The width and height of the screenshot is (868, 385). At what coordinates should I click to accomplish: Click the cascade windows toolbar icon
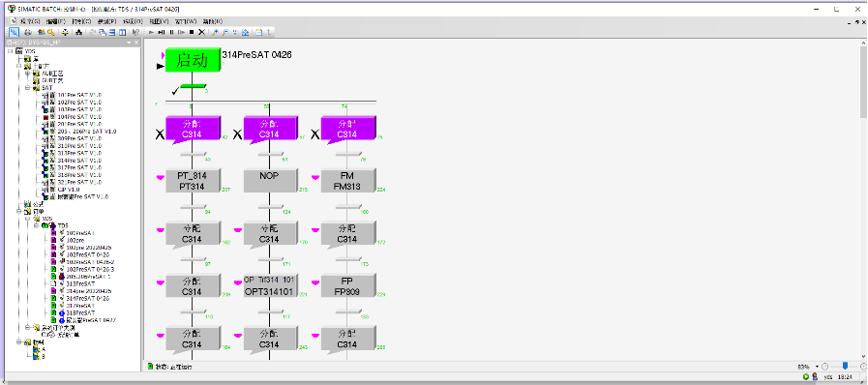click(103, 32)
